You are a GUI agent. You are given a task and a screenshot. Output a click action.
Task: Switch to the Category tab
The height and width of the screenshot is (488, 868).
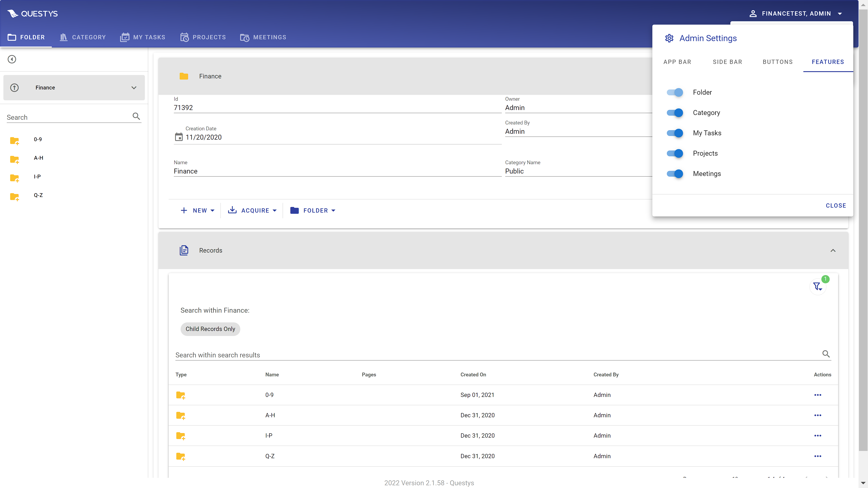click(x=83, y=37)
